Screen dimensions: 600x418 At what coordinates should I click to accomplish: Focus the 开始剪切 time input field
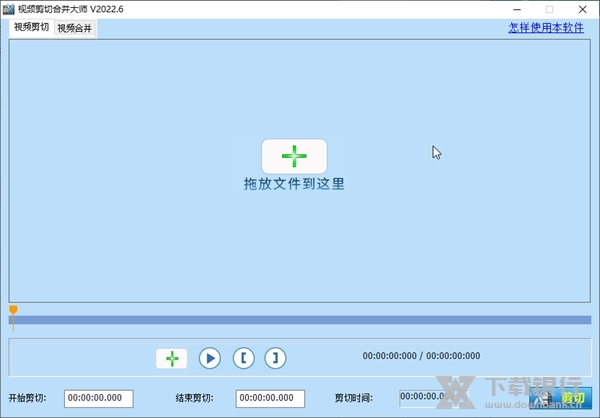(x=99, y=398)
